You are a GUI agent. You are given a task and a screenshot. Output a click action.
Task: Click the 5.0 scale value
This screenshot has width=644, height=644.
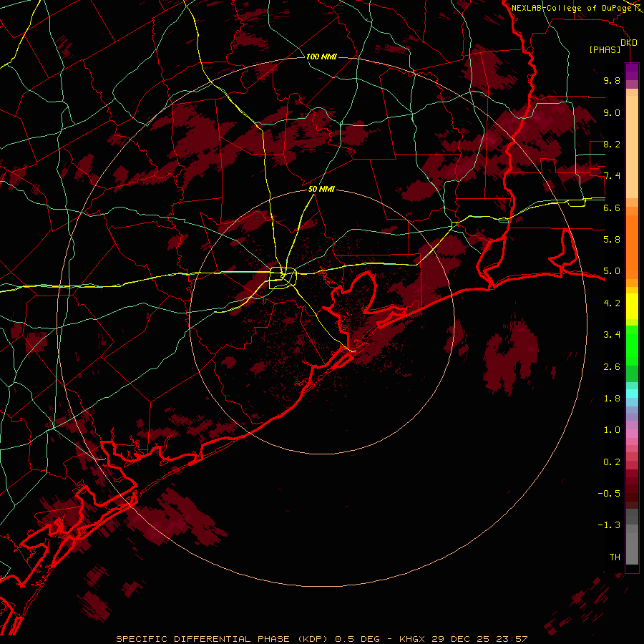(x=612, y=271)
